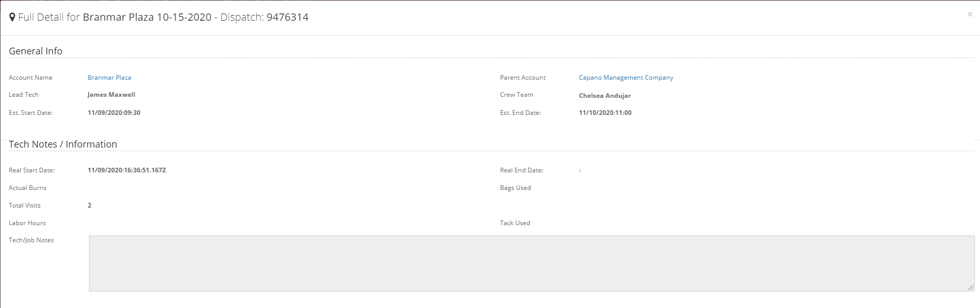Open the Branmar Plaza account link
This screenshot has width=980, height=308.
click(x=109, y=78)
